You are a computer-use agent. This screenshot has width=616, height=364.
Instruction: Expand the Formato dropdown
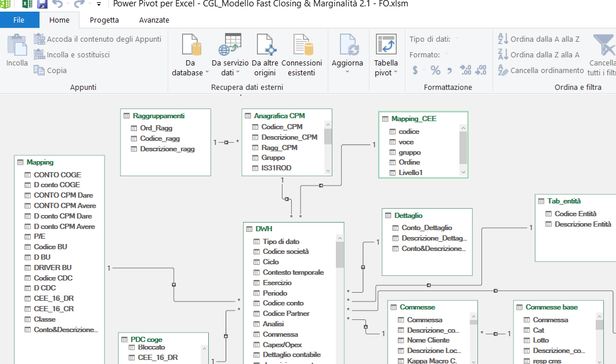coord(447,54)
